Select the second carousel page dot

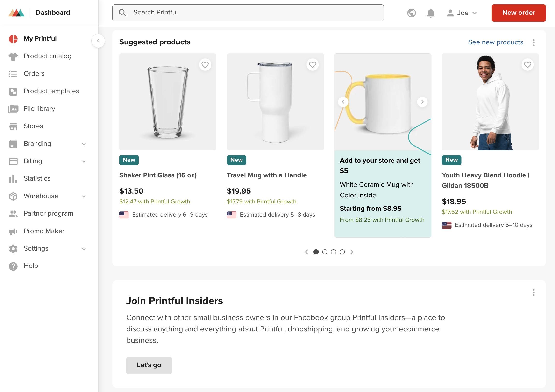325,252
